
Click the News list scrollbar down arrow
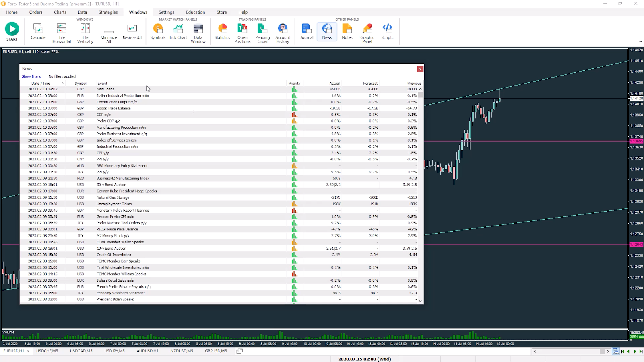420,301
